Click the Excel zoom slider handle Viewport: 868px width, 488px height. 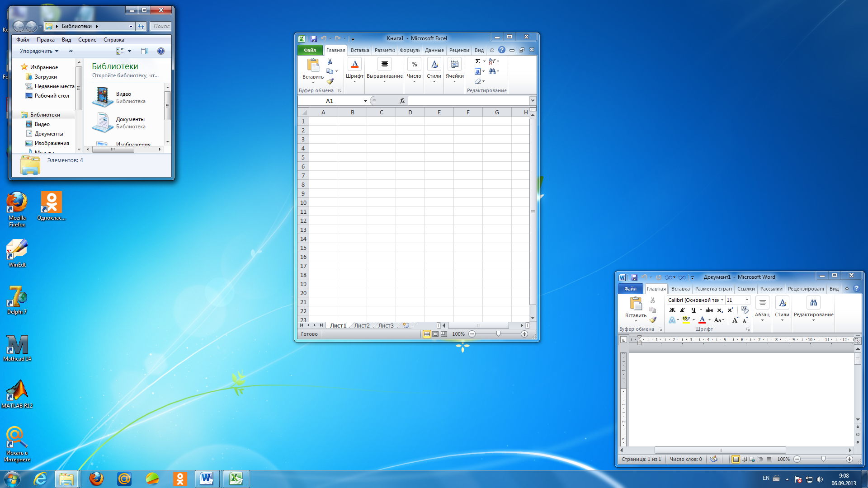pos(498,334)
